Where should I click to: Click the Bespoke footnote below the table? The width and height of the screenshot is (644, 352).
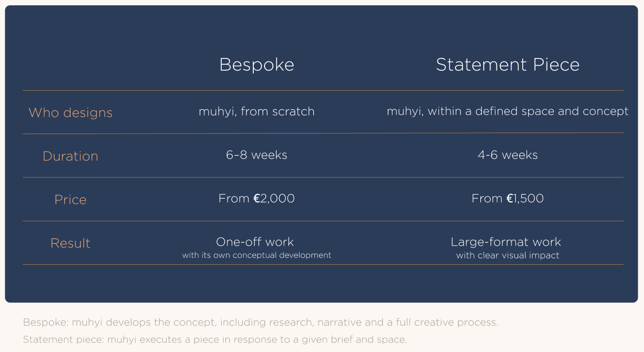(261, 322)
